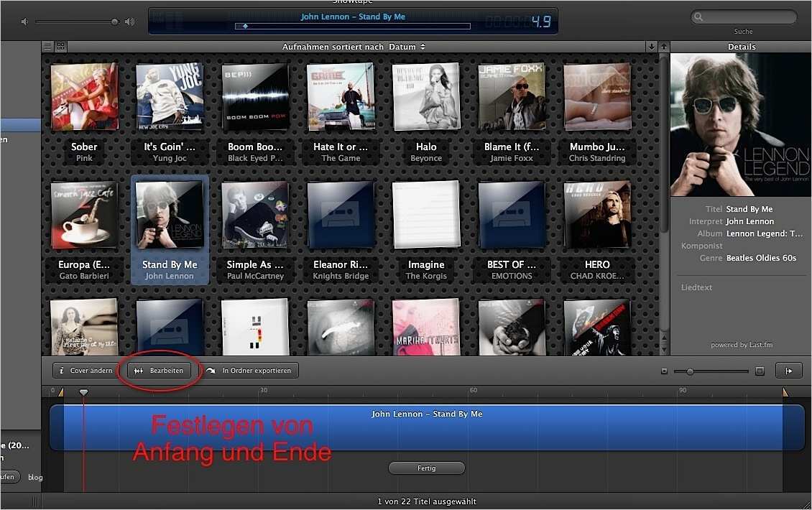The height and width of the screenshot is (510, 812).
Task: Select the BEST OF EMOTIONS cassette cover
Action: click(x=512, y=214)
